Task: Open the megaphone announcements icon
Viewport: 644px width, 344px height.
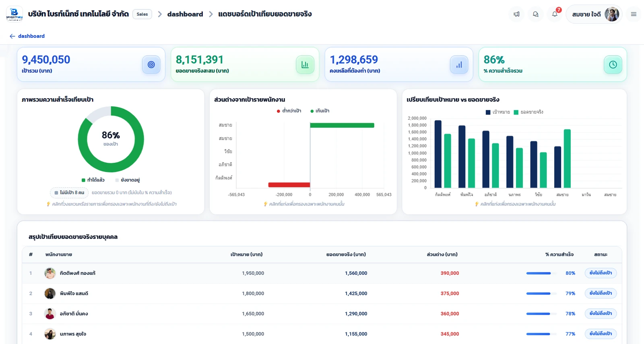Action: click(x=516, y=14)
